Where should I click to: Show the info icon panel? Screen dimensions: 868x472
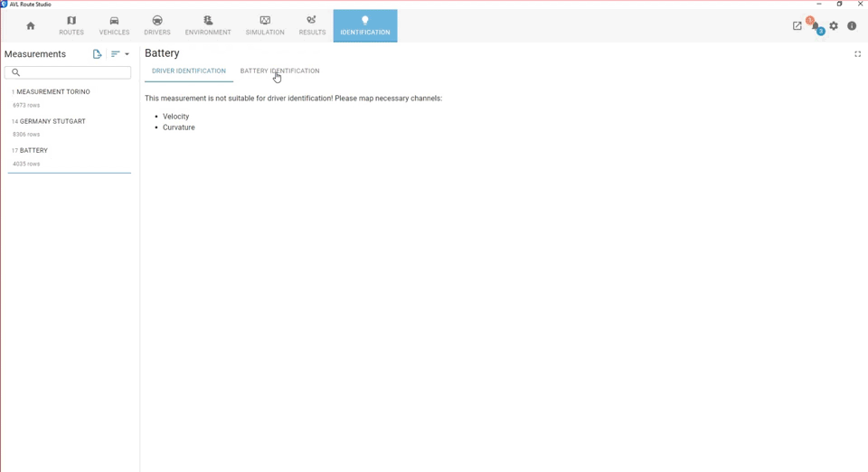pos(852,26)
